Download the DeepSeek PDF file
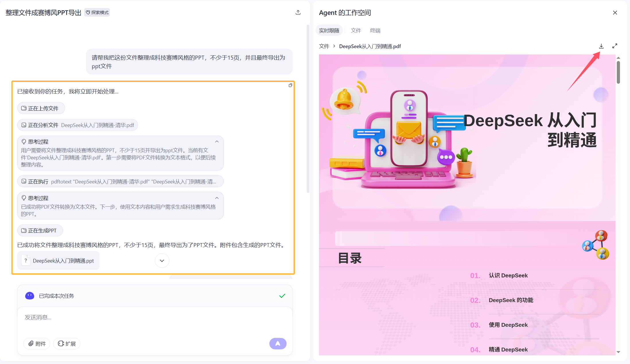 (601, 46)
